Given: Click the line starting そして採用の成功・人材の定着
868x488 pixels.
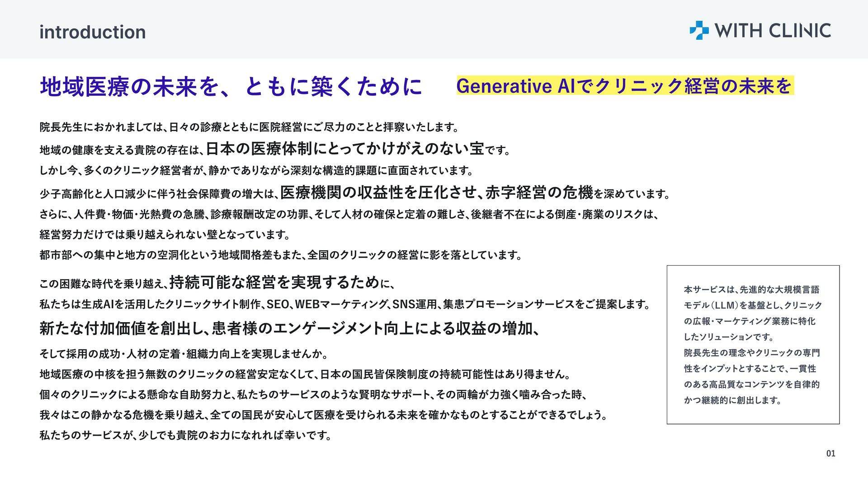Looking at the screenshot, I should pos(184,354).
